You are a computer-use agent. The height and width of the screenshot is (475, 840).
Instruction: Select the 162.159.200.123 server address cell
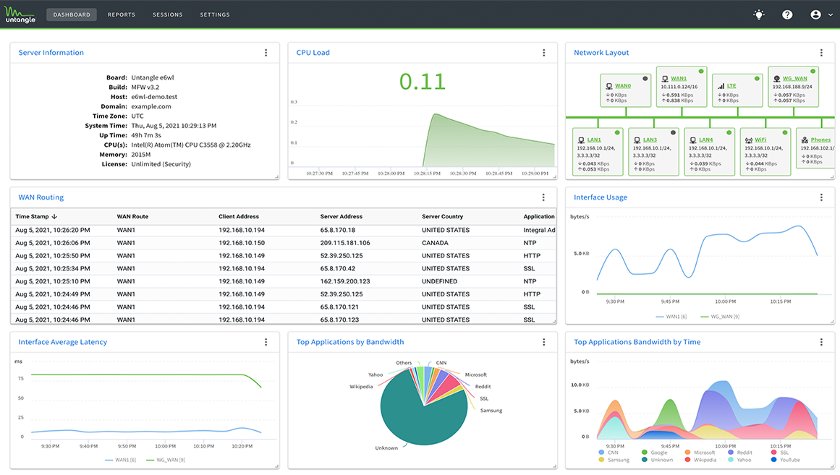point(345,281)
